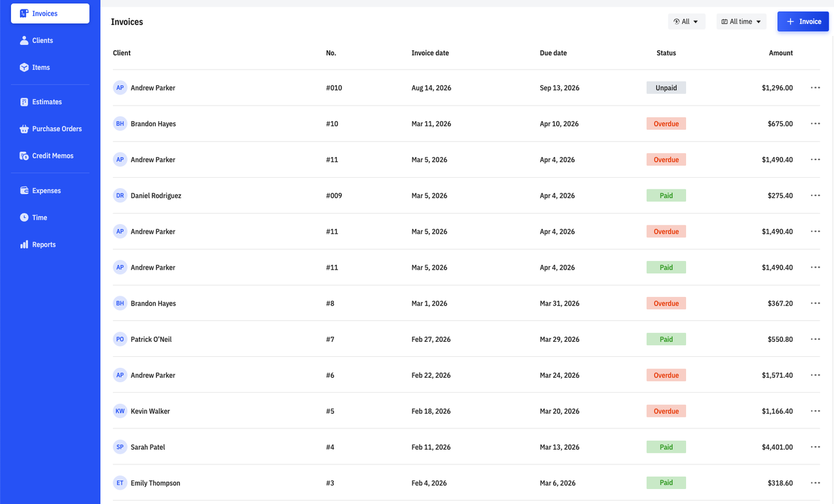Image resolution: width=834 pixels, height=504 pixels.
Task: Click the Reports bar chart icon
Action: [x=24, y=245]
